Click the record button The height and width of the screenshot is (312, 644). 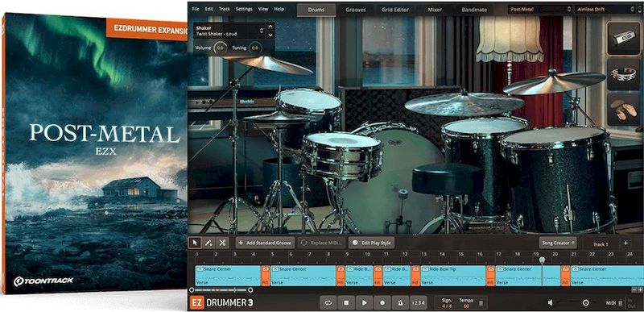pyautogui.click(x=382, y=302)
